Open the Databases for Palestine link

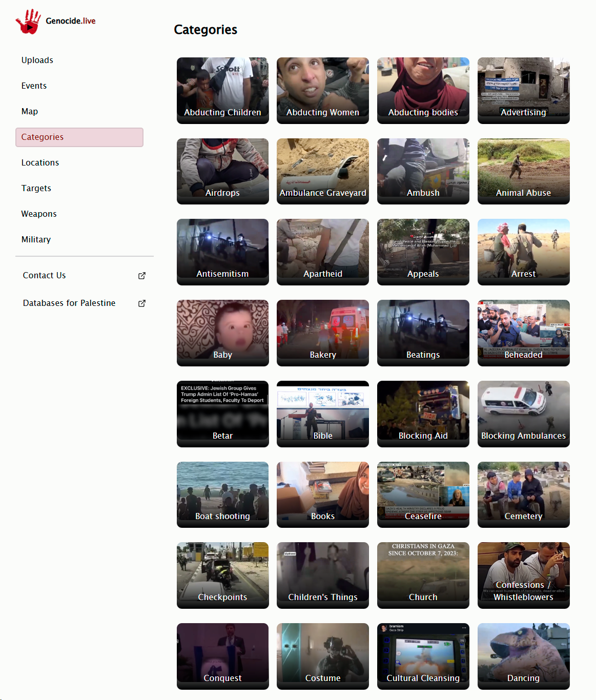pos(69,303)
